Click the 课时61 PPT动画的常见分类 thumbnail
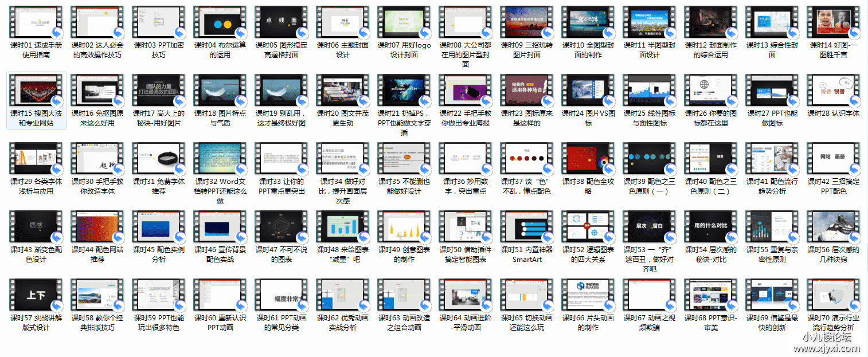This screenshot has height=357, width=868. click(x=281, y=295)
